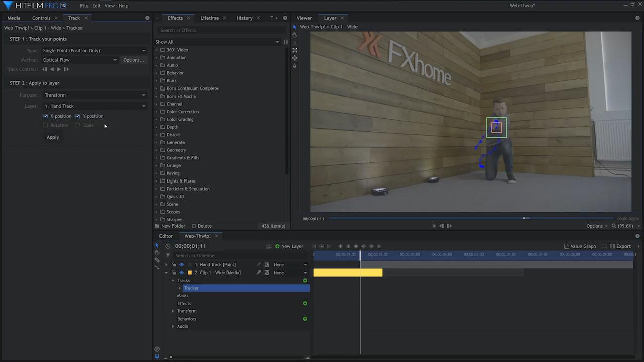
Task: Add new track with green plus on Tracks
Action: pyautogui.click(x=305, y=280)
